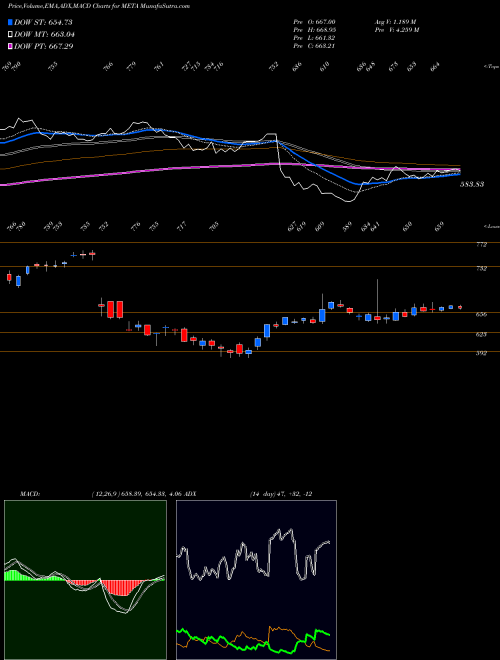Click the '<Tops' label at right
The height and width of the screenshot is (660, 500).
[491, 67]
